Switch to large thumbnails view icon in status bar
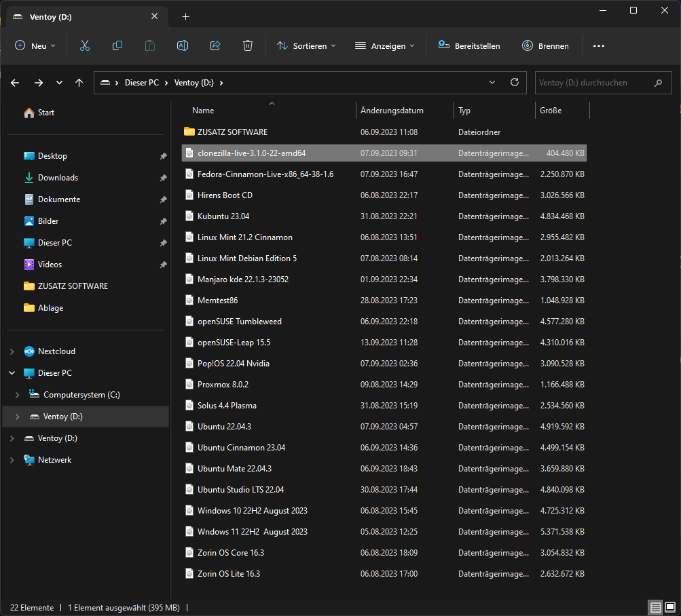 [670, 607]
